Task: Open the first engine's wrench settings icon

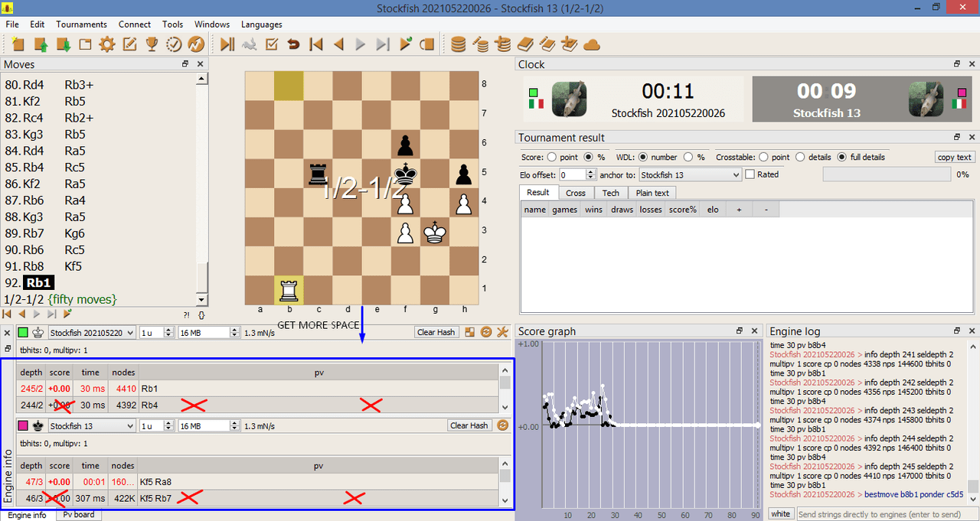Action: coord(502,332)
